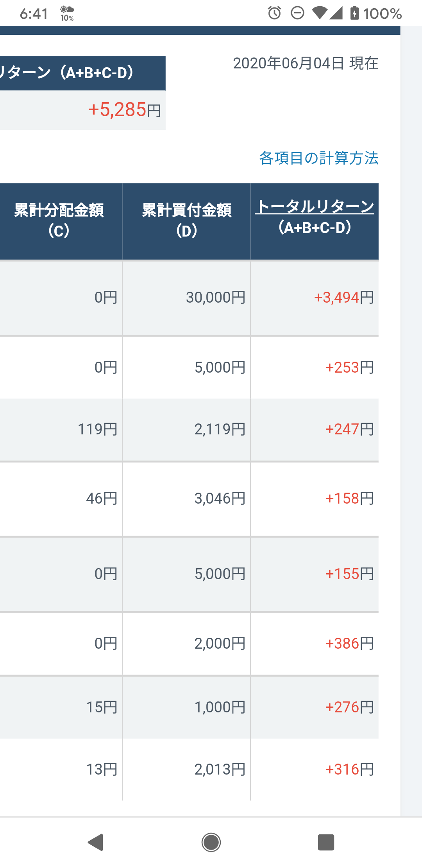Select the 累計買付金額 (D) column header
422x868 pixels.
coord(186,221)
